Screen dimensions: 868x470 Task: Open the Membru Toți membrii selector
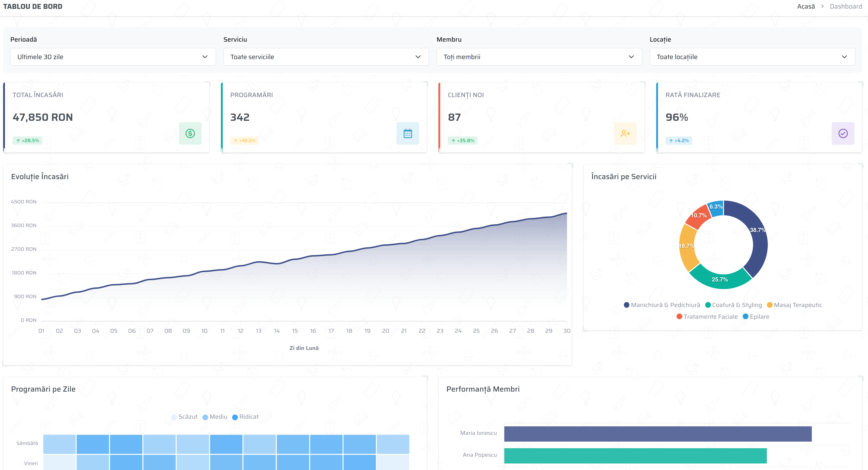point(539,57)
